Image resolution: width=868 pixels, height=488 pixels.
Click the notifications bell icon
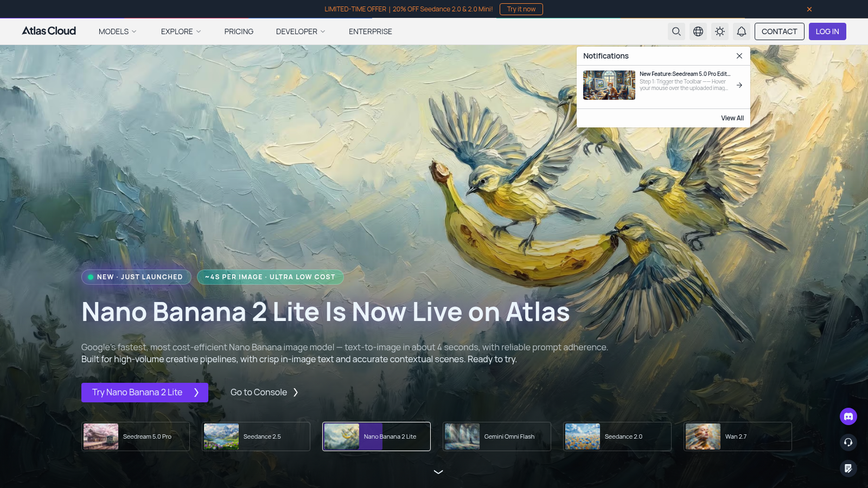coord(742,31)
